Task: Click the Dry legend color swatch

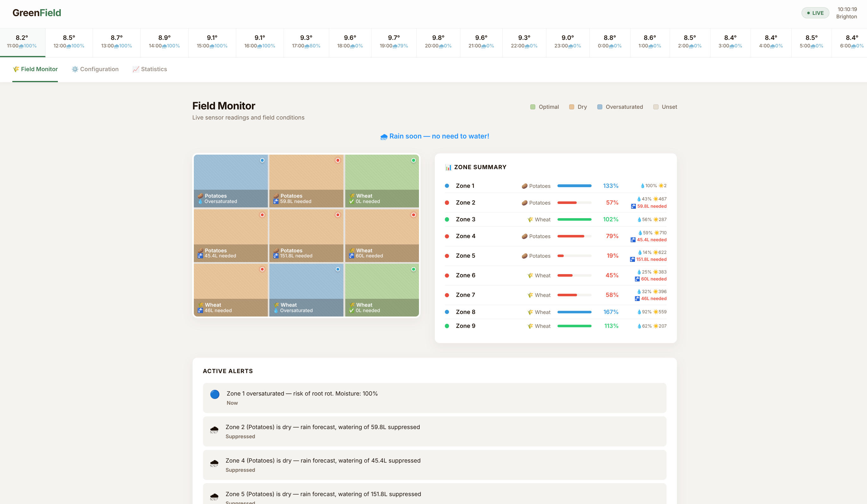Action: tap(571, 107)
